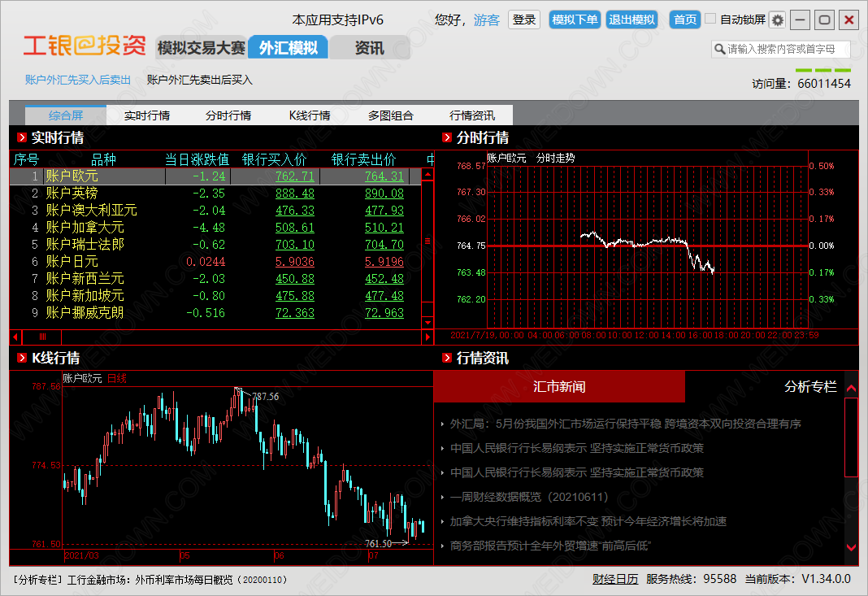Switch to 分析专栏 news tab
The width and height of the screenshot is (868, 596).
pos(810,386)
